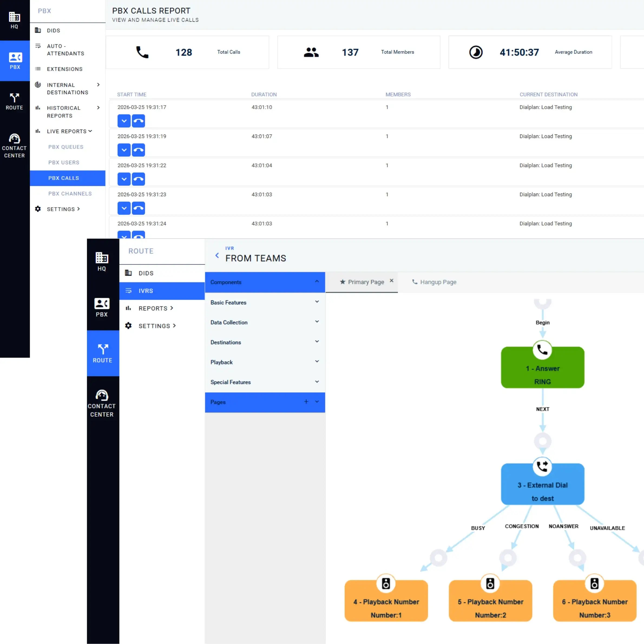Click the back arrow beside FROM TEAMS
This screenshot has height=644, width=644.
(x=217, y=255)
